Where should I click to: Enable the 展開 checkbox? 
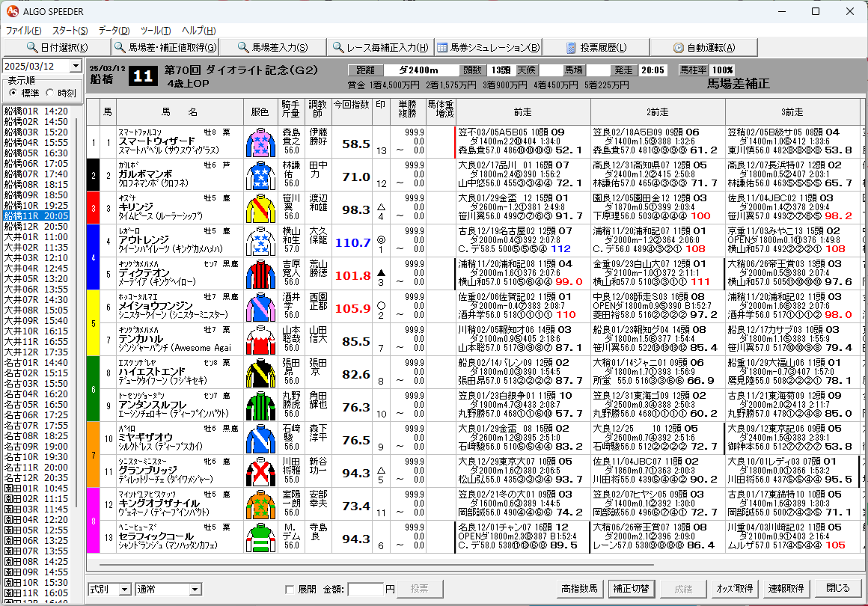point(289,590)
